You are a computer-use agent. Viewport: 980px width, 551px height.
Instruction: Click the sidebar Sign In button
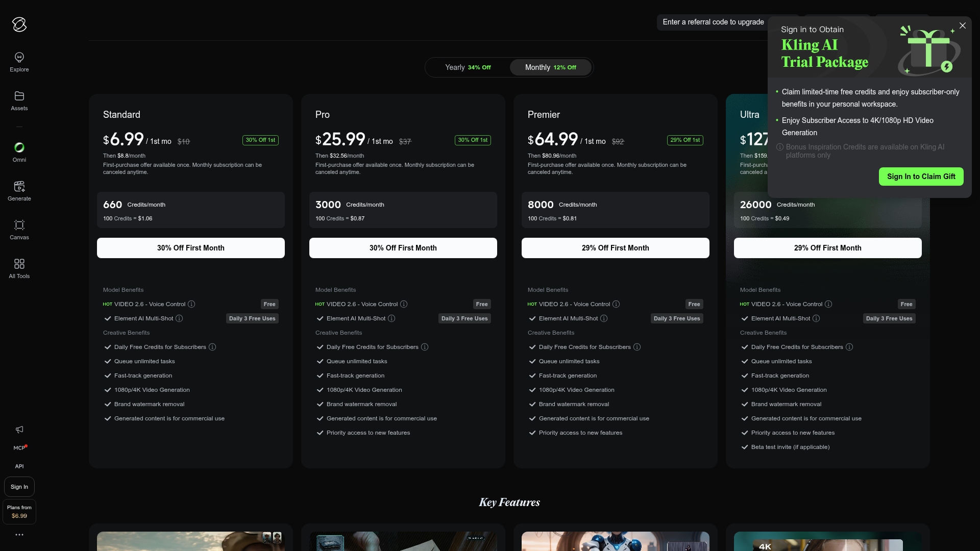[x=19, y=487]
